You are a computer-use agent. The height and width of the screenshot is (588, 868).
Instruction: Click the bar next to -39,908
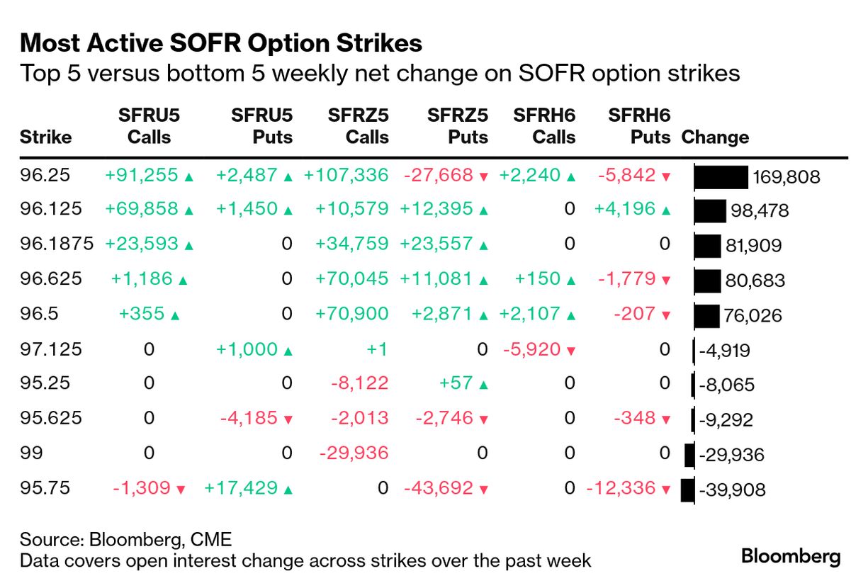coord(687,490)
